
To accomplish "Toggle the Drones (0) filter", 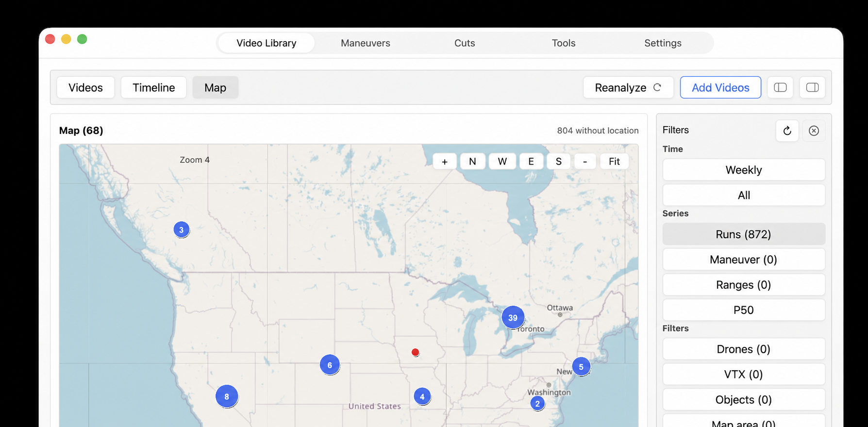I will coord(744,349).
